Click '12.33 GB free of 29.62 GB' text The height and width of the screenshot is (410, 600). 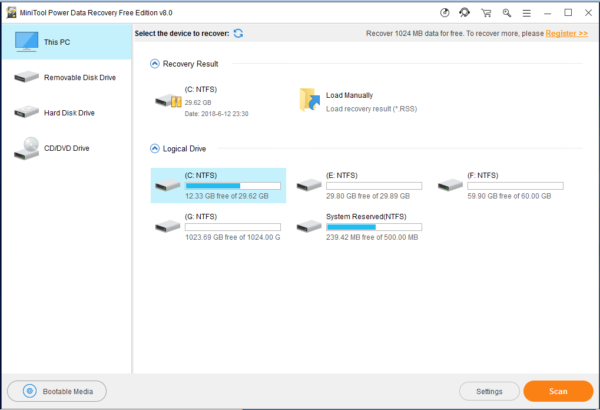point(227,196)
